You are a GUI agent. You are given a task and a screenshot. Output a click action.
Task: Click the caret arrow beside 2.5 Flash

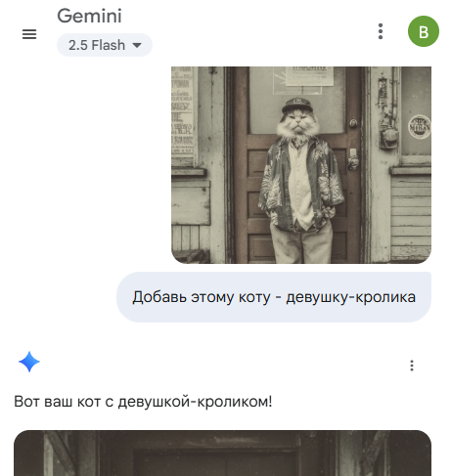(137, 45)
